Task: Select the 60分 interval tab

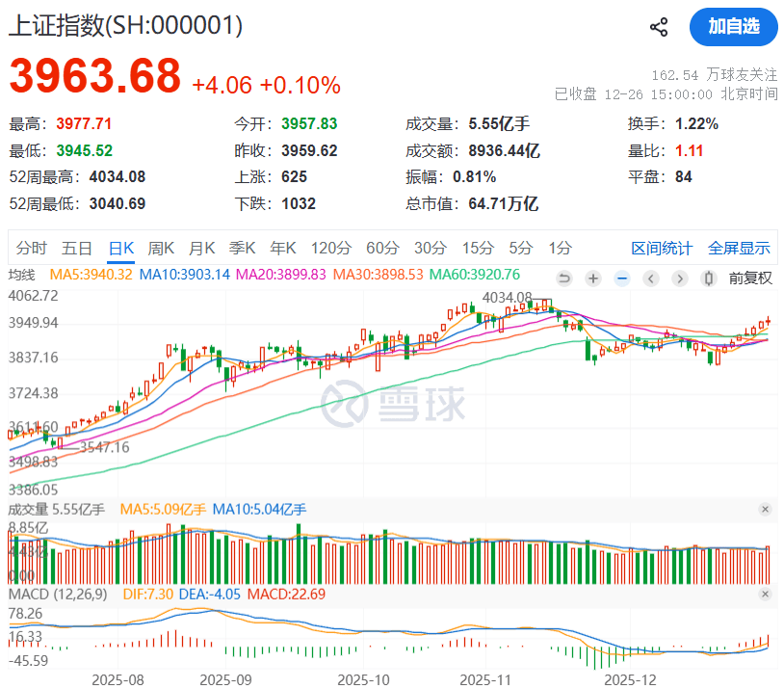Action: [x=381, y=248]
